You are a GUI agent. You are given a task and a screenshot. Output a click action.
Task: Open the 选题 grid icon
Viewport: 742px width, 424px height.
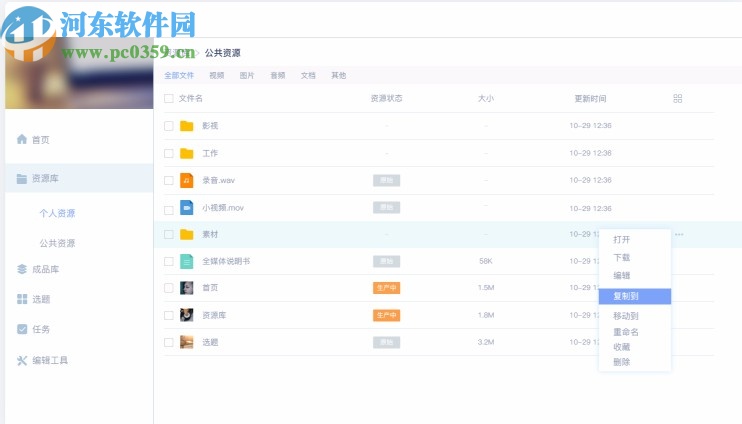tap(22, 299)
